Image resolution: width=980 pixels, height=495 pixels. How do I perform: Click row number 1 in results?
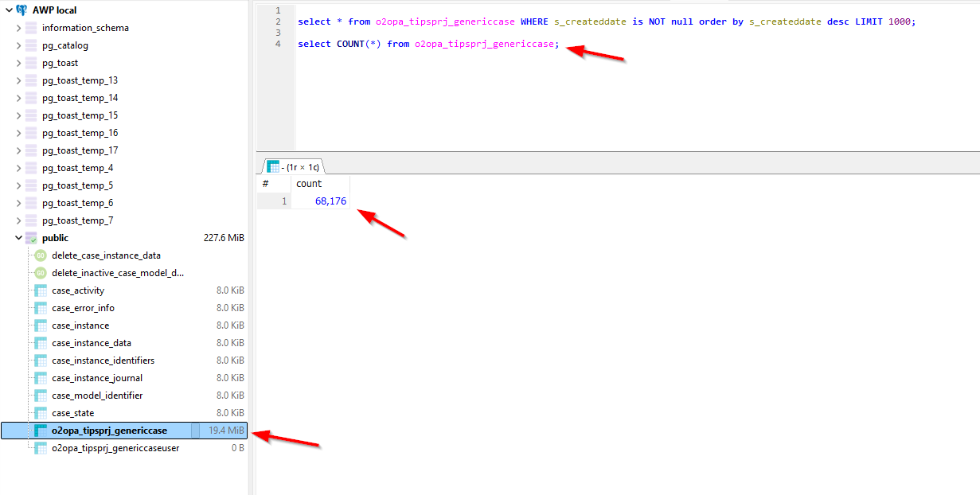pos(283,201)
